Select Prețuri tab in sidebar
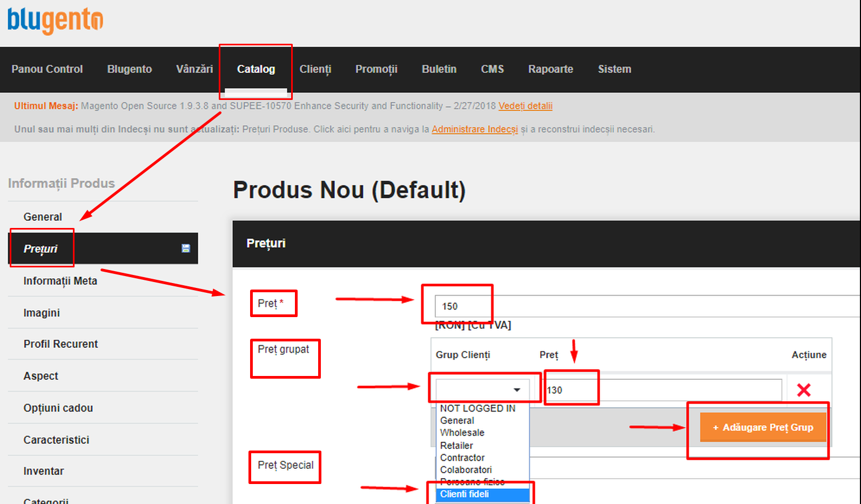Image resolution: width=861 pixels, height=504 pixels. [x=103, y=248]
